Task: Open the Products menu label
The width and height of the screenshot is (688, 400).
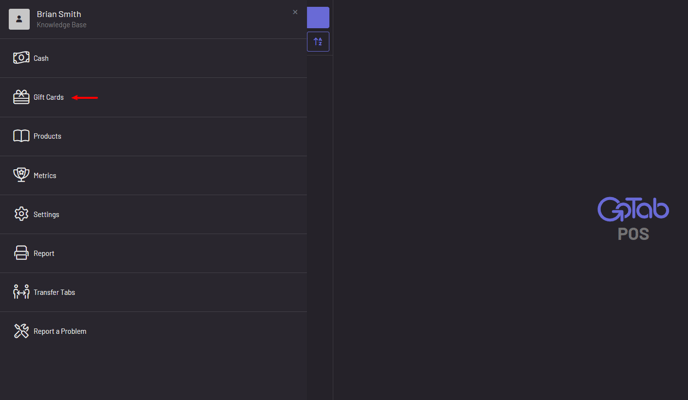Action: click(x=48, y=136)
